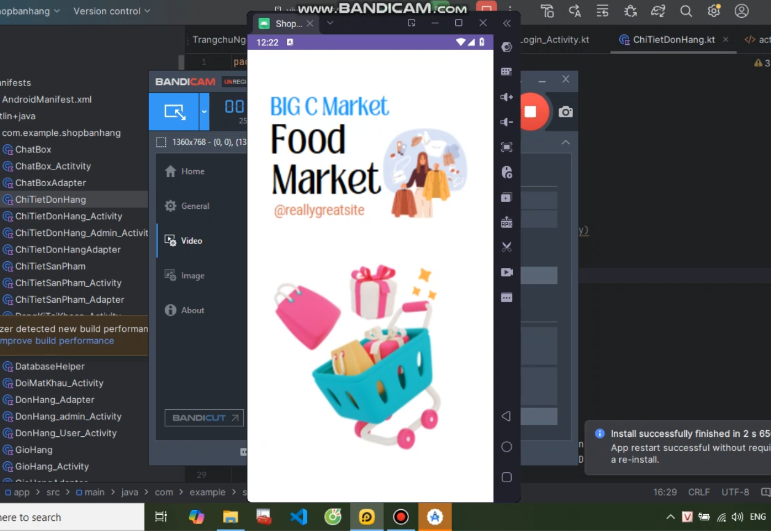Screen dimensions: 771x532
Task: Click Android Studio Build hammer icon
Action: tap(547, 11)
